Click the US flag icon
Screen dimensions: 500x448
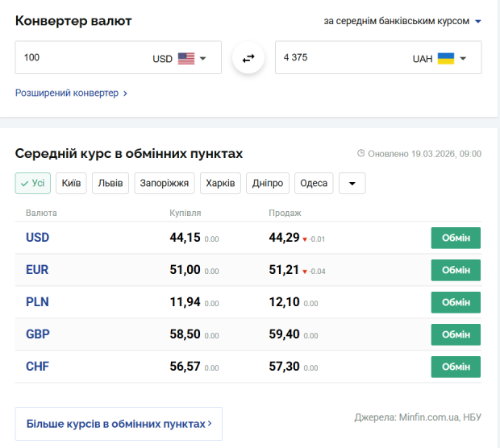point(186,58)
